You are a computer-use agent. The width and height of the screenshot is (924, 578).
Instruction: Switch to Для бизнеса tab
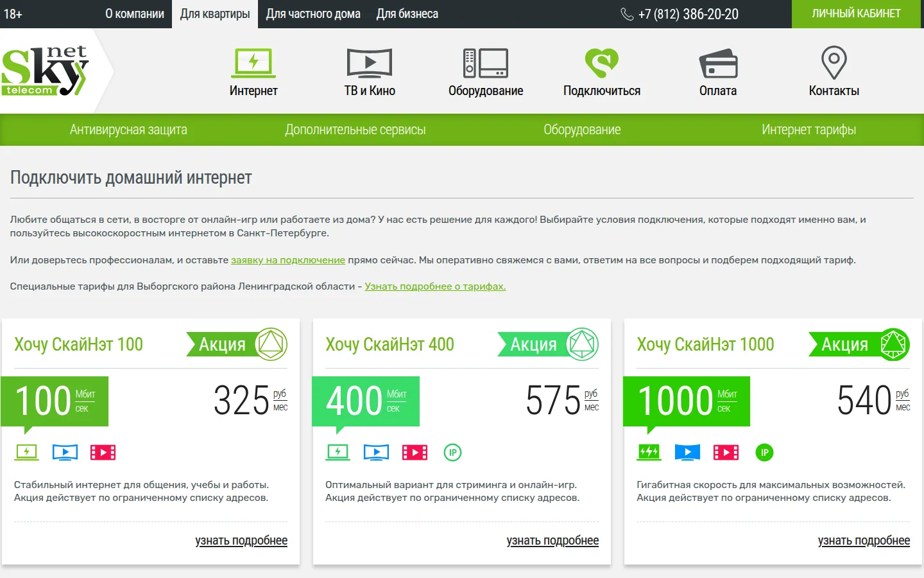pos(407,14)
